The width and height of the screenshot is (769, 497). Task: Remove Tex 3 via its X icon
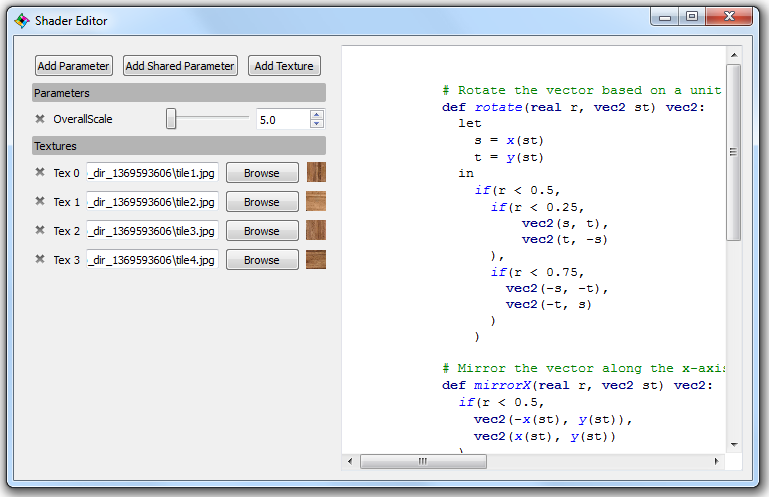[40, 259]
